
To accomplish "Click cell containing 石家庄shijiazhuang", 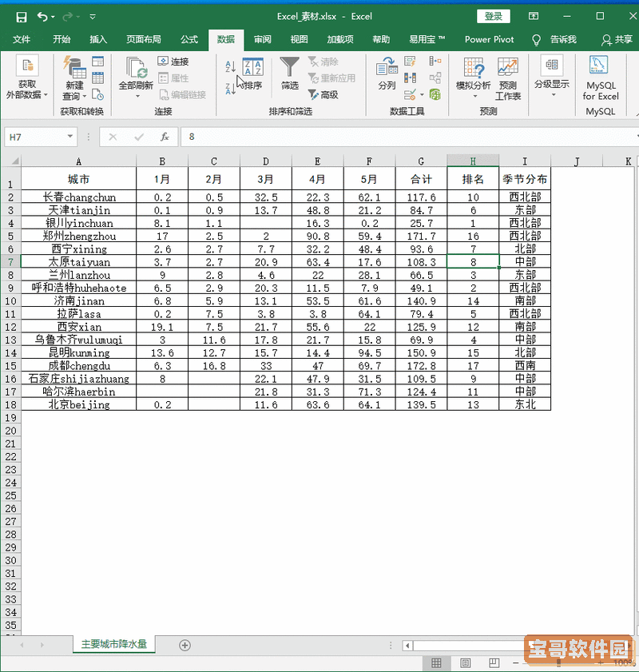I will 79,379.
